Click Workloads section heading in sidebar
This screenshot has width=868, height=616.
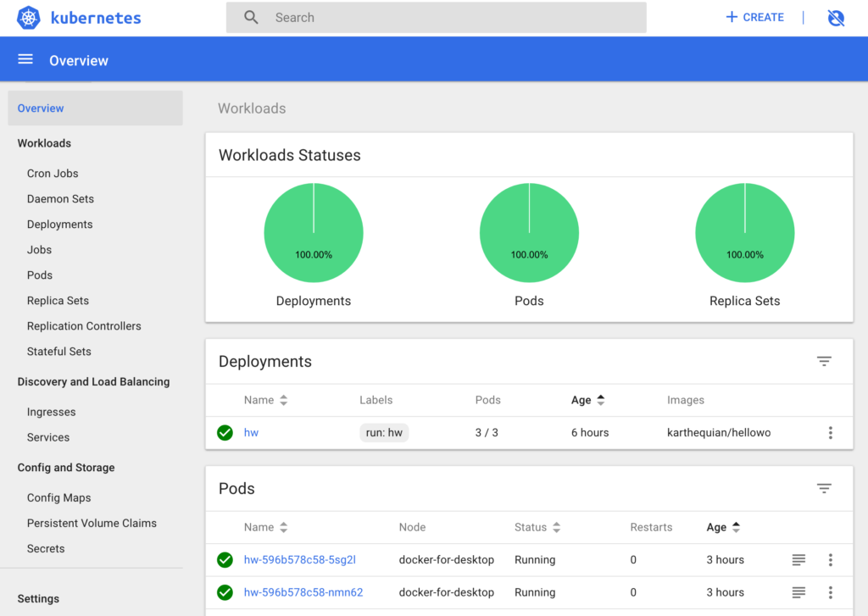pyautogui.click(x=44, y=143)
